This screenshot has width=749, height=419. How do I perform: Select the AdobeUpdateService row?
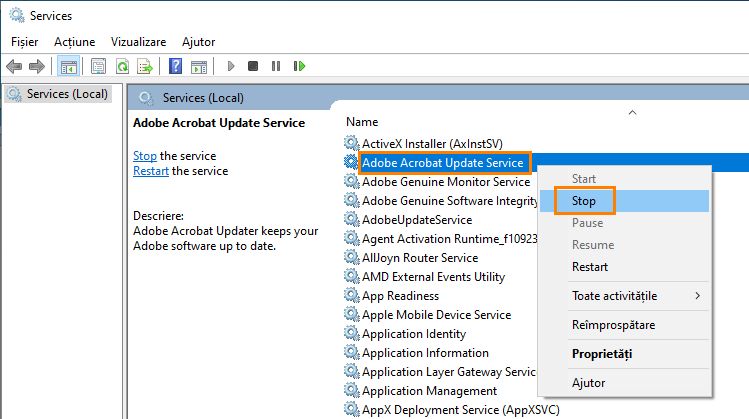pos(417,220)
